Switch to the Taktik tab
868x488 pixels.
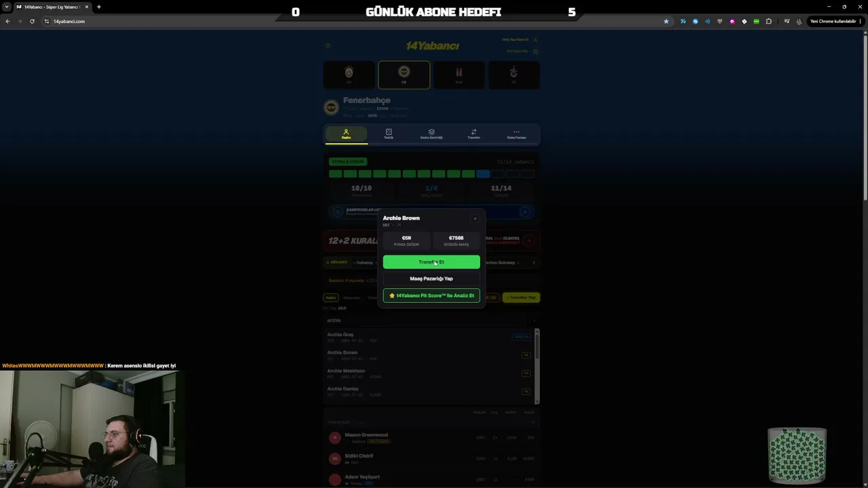(389, 134)
